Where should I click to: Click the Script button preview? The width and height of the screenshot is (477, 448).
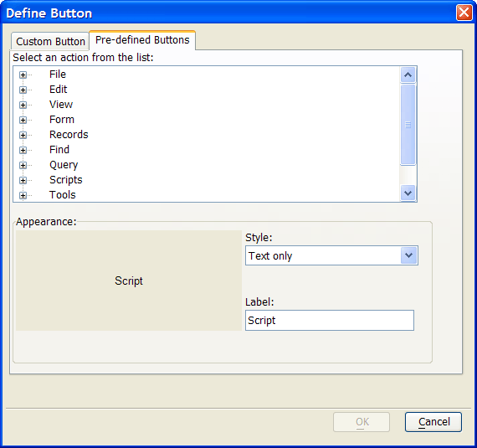pos(129,281)
